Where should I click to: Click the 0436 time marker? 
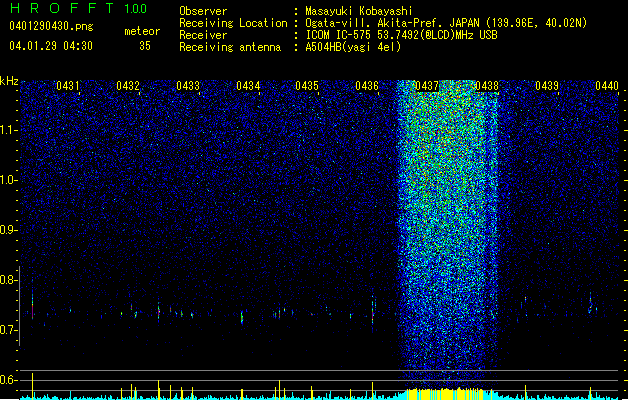point(367,86)
